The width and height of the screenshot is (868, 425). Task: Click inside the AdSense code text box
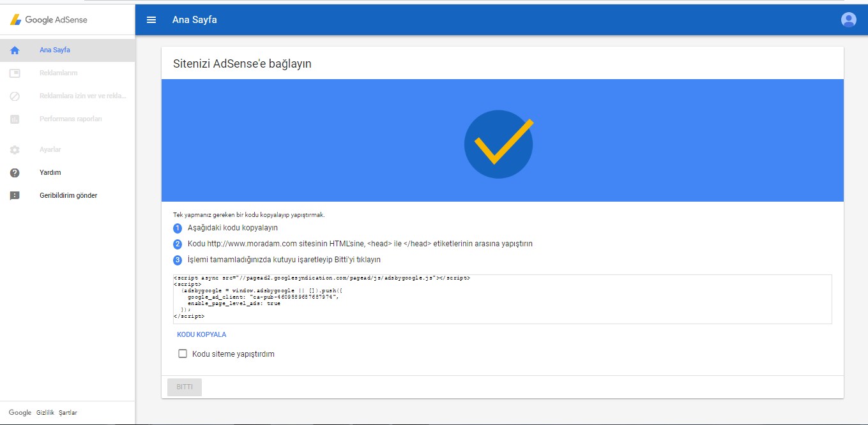tap(502, 299)
